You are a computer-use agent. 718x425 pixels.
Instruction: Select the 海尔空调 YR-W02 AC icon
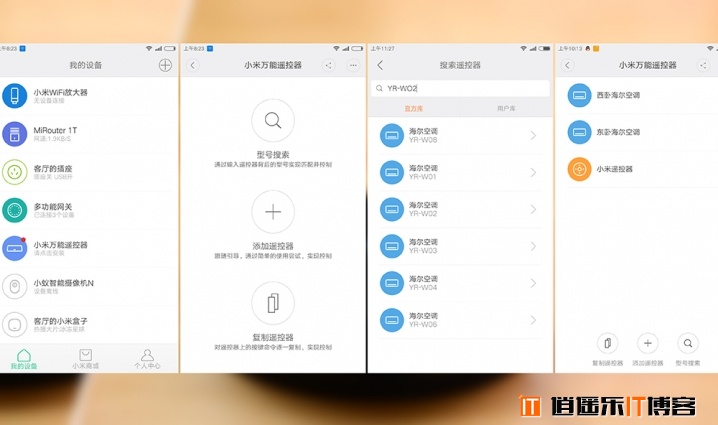pos(392,209)
